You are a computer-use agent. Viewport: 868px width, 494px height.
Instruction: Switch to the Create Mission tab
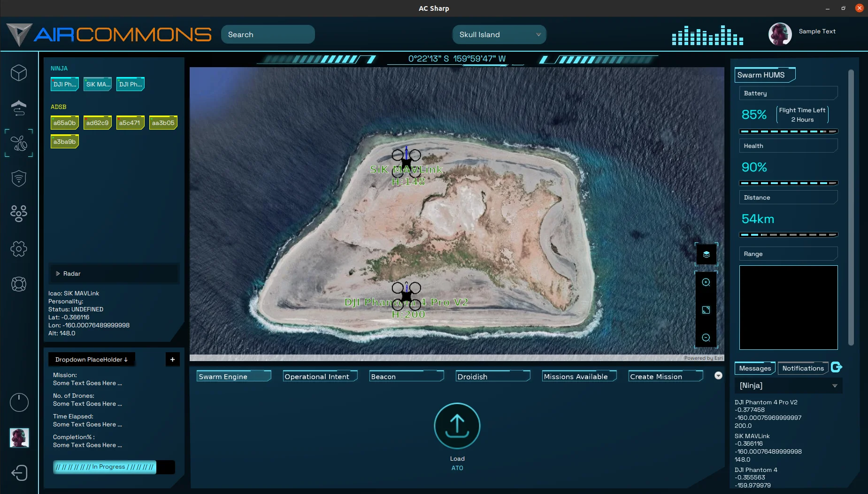666,376
